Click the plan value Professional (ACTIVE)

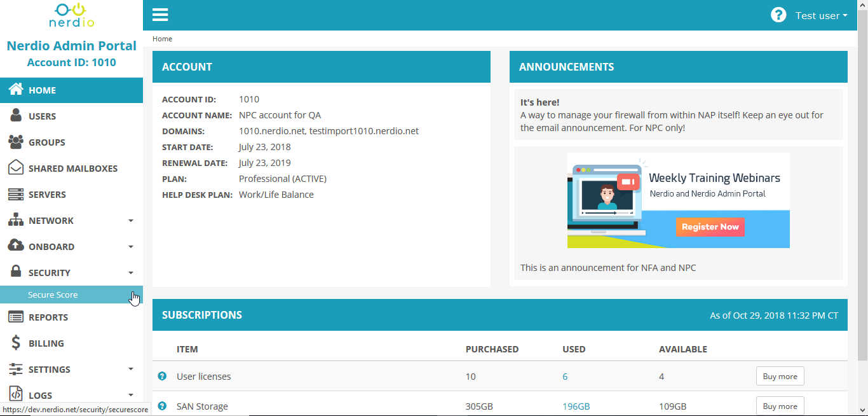(x=283, y=179)
